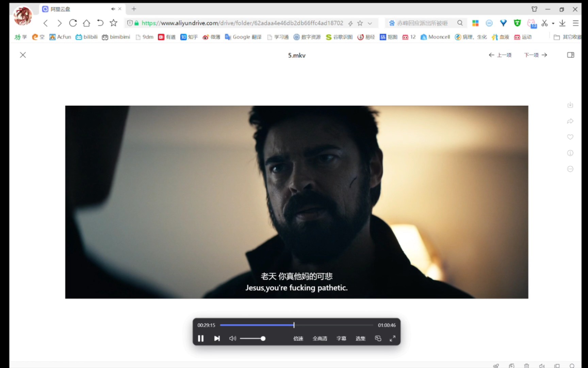
Task: Click the search magnifier icon
Action: click(x=460, y=23)
